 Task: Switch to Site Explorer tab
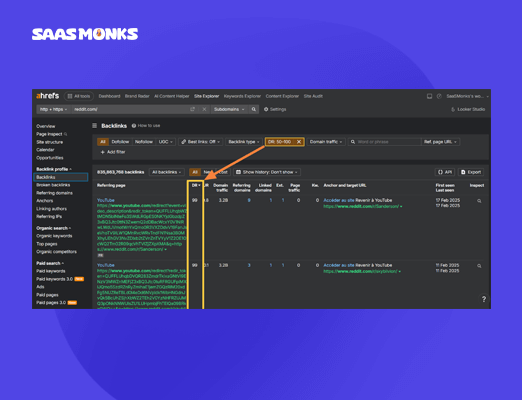[x=207, y=96]
